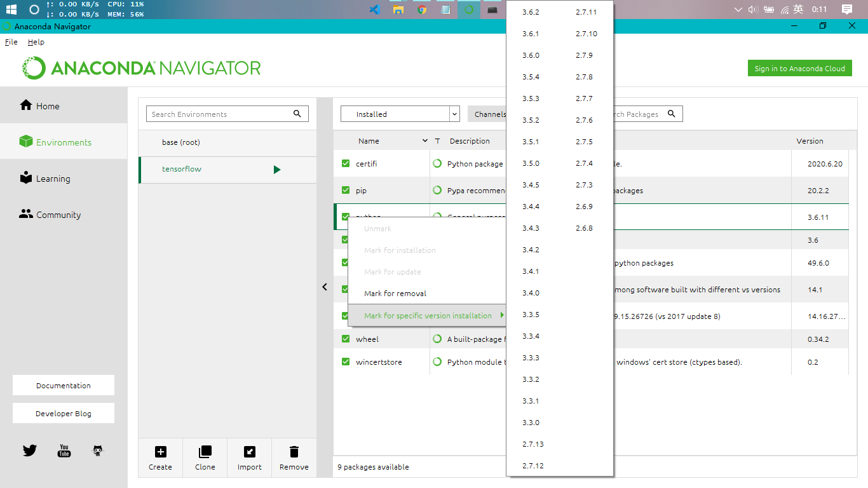Click the Description column header

coord(470,141)
